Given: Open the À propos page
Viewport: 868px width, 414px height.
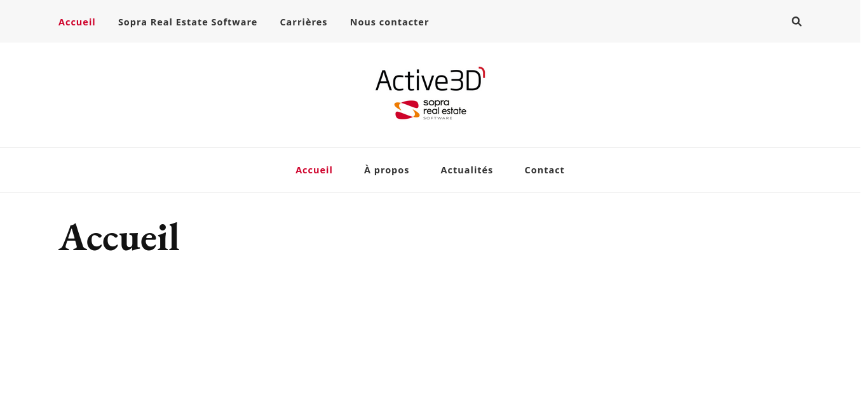Looking at the screenshot, I should pos(386,170).
